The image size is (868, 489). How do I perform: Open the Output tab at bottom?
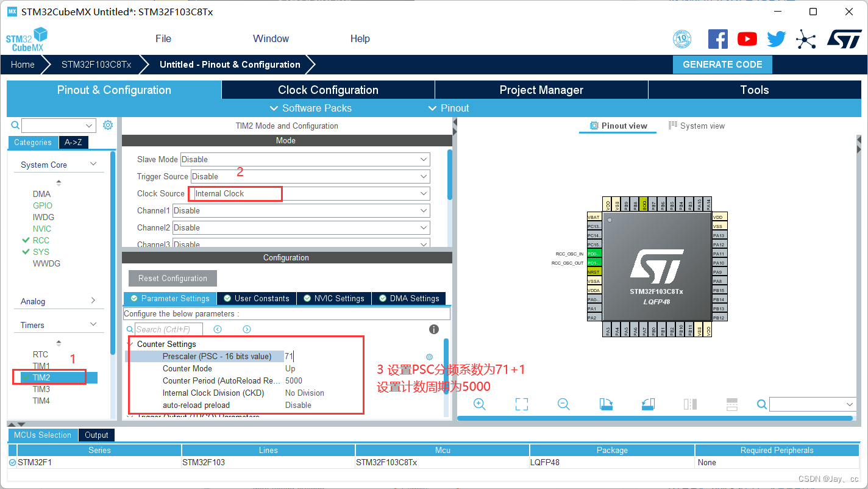[x=96, y=435]
